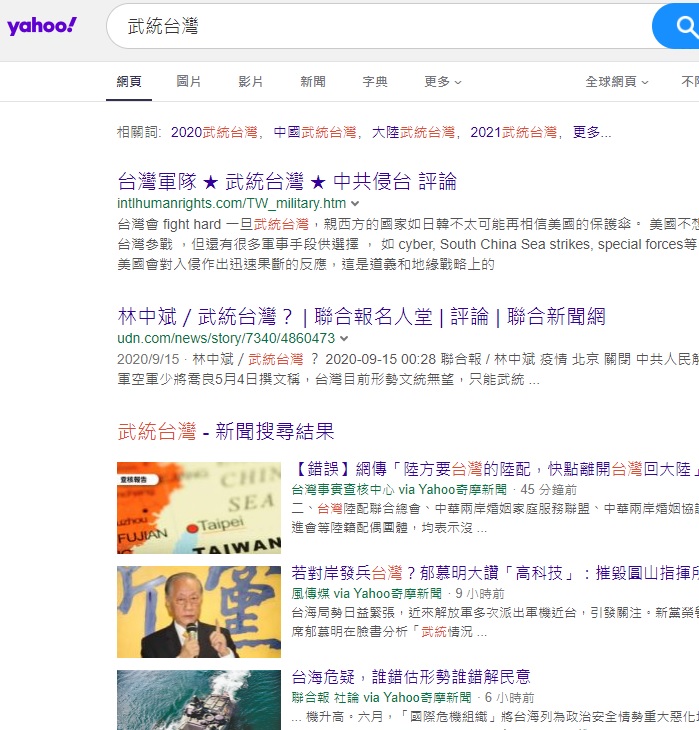Open 林中斌 / 武統台灣 udn result

[361, 318]
